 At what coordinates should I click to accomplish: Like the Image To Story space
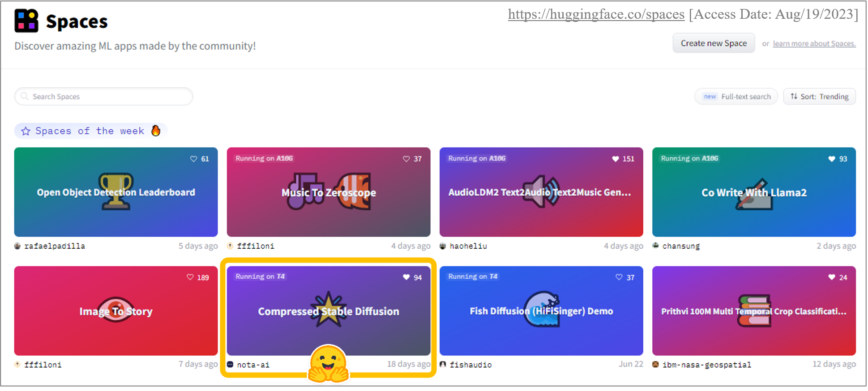[x=190, y=277]
